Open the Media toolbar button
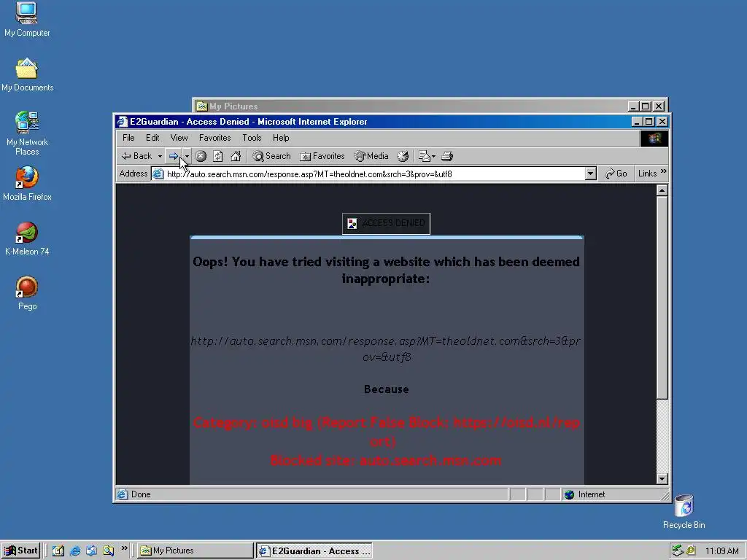The width and height of the screenshot is (747, 560). 371,156
